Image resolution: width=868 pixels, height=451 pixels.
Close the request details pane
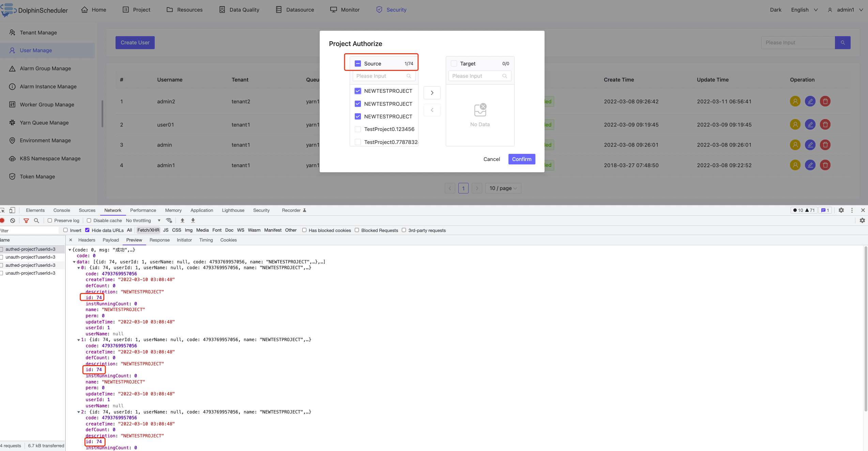71,240
